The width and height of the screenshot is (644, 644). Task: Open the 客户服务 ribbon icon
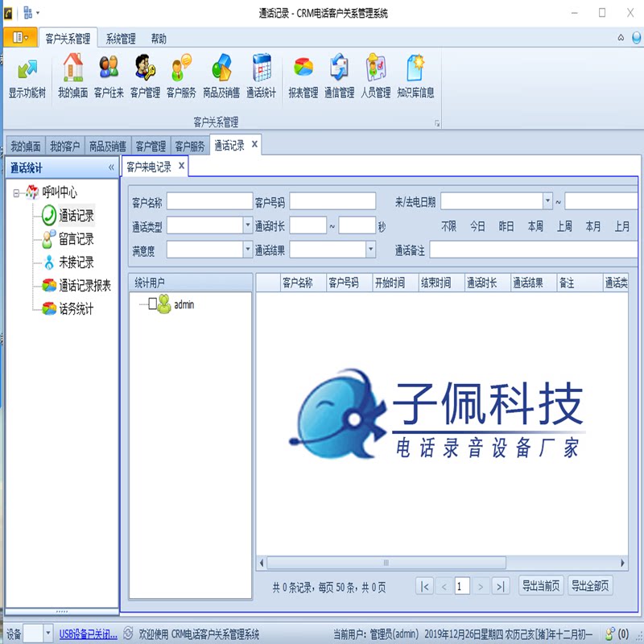click(181, 77)
